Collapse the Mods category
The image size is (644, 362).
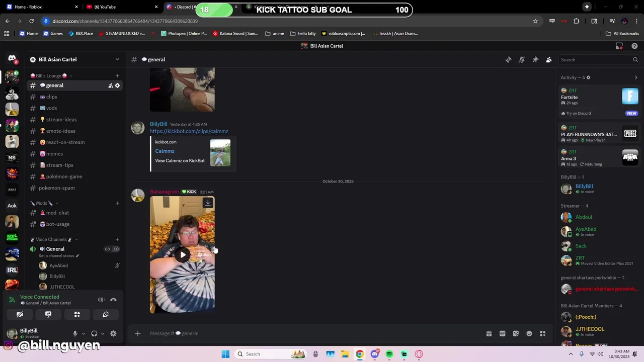(x=44, y=203)
